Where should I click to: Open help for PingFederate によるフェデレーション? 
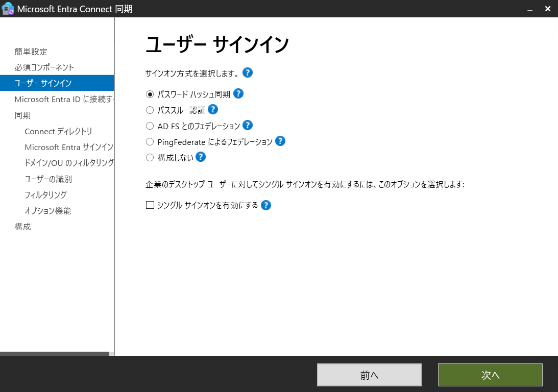coord(280,141)
